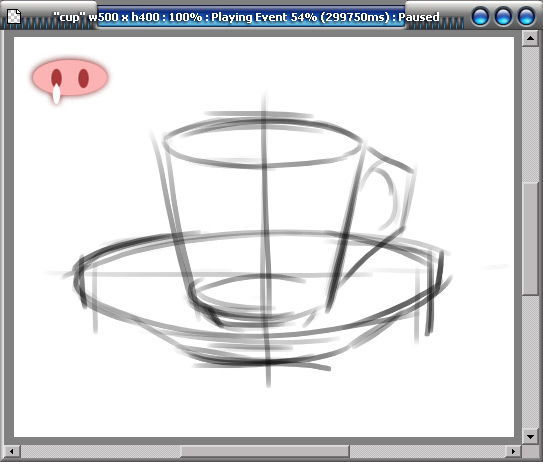
Task: Click the last blue round window button
Action: point(526,17)
